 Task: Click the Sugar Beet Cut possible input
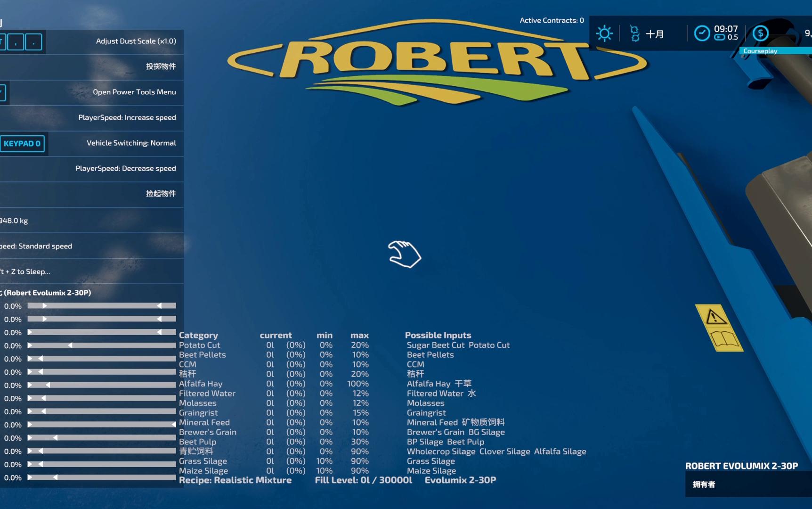click(436, 345)
